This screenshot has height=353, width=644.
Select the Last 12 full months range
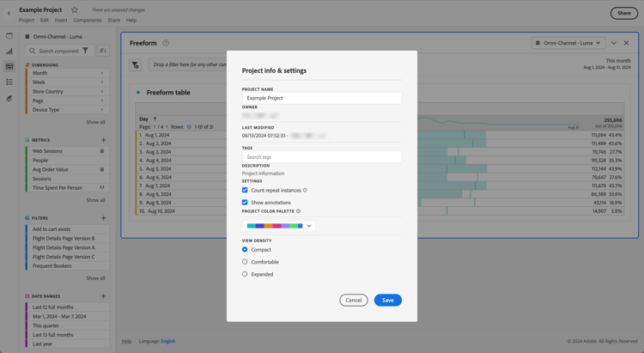click(67, 307)
